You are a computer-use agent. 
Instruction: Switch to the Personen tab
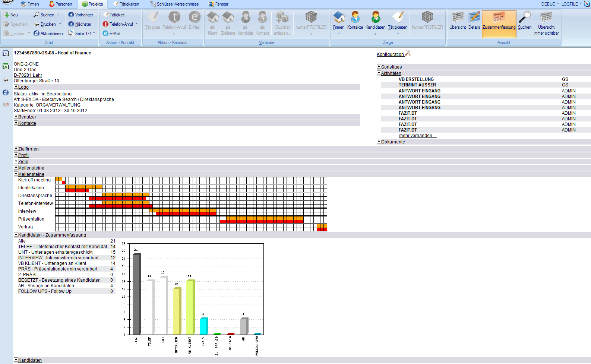61,4
